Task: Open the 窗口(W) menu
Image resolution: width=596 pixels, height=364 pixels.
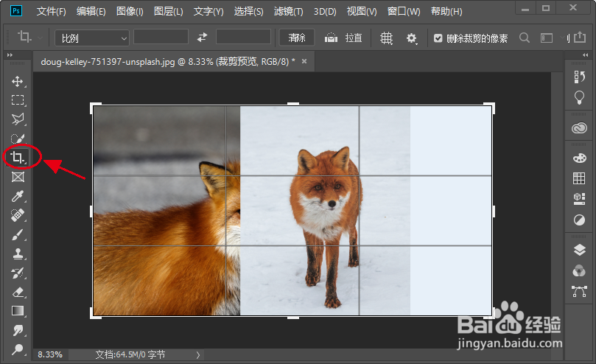Action: coord(404,11)
